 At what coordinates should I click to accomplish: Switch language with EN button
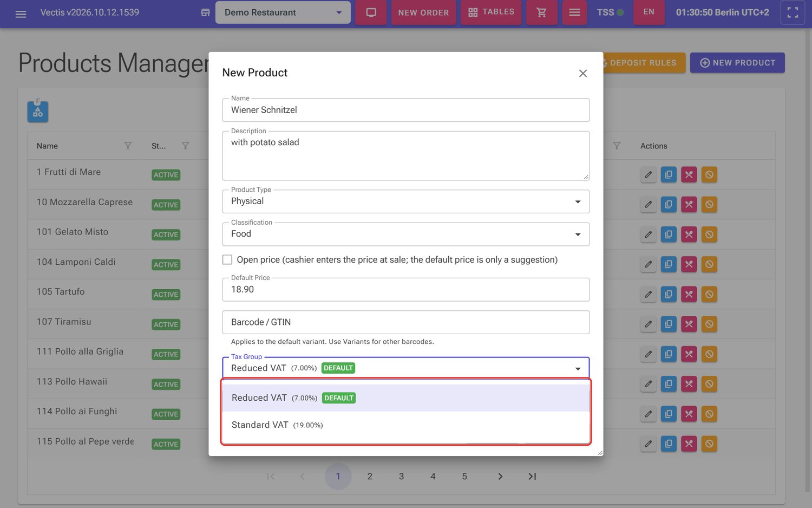(x=649, y=12)
